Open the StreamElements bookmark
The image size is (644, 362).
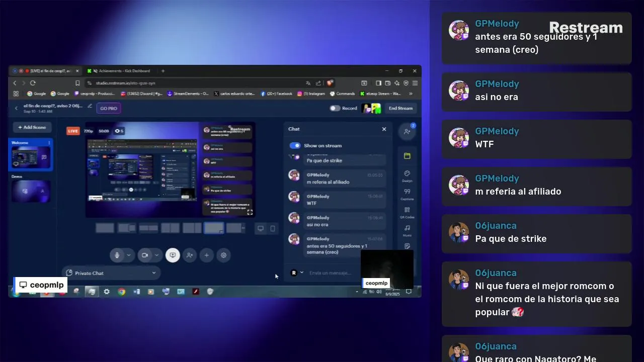188,94
